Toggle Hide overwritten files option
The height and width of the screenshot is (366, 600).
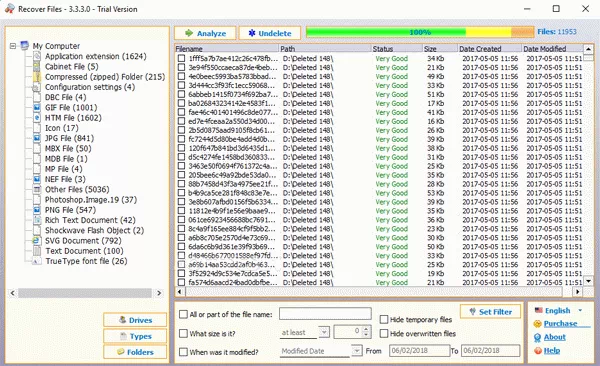coord(384,333)
